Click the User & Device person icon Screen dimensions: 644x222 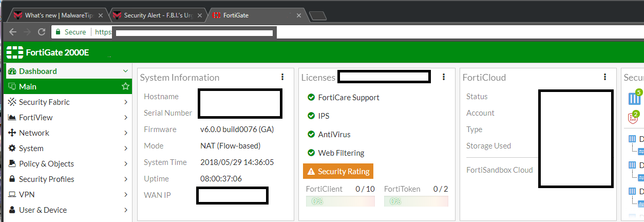click(x=12, y=210)
